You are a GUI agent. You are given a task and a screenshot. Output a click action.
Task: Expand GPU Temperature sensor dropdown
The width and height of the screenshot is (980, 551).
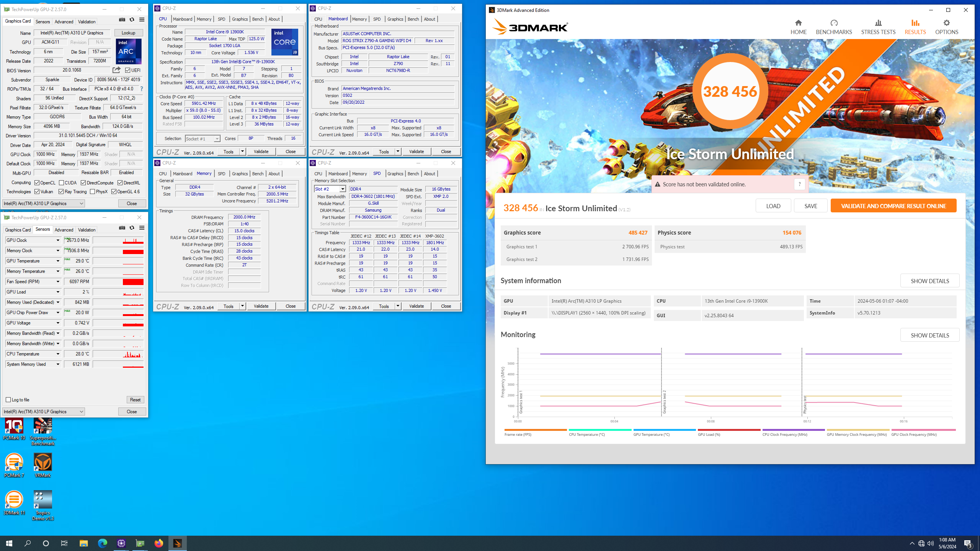58,261
